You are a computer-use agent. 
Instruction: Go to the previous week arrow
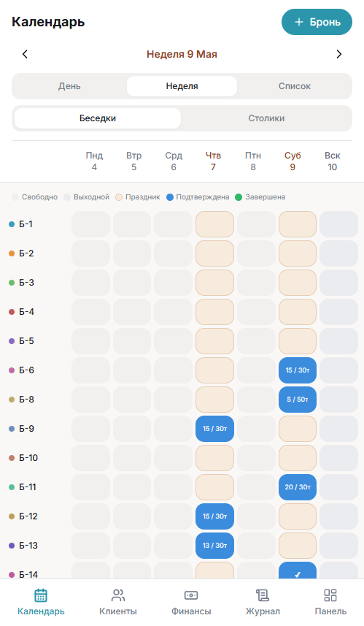pyautogui.click(x=25, y=54)
